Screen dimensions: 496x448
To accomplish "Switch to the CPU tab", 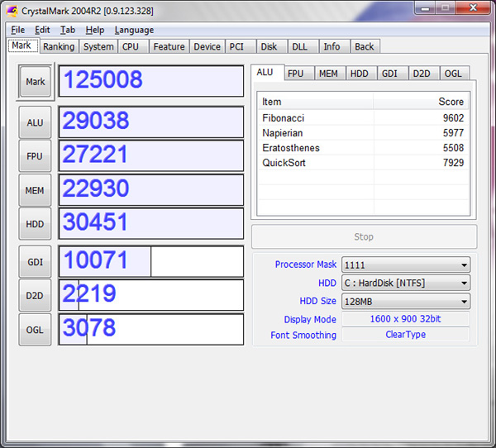I will tap(133, 46).
